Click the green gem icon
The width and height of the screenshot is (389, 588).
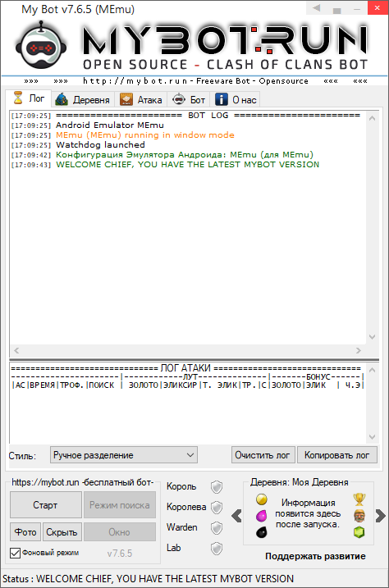tap(359, 532)
